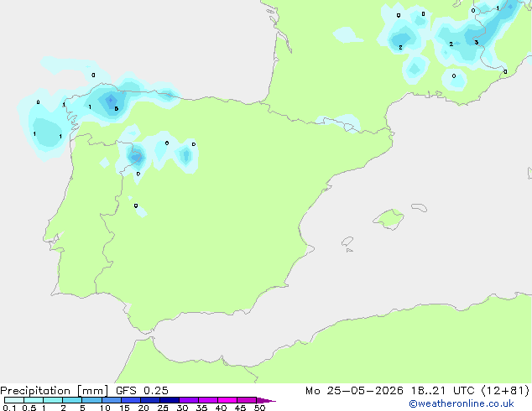Click the 0.5–1 mm legend color box

(34, 400)
